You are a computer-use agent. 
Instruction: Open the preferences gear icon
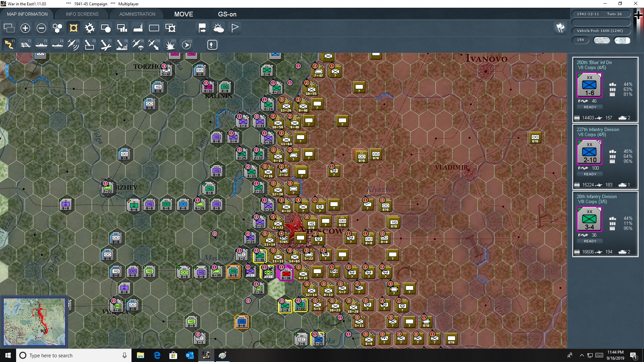click(90, 28)
